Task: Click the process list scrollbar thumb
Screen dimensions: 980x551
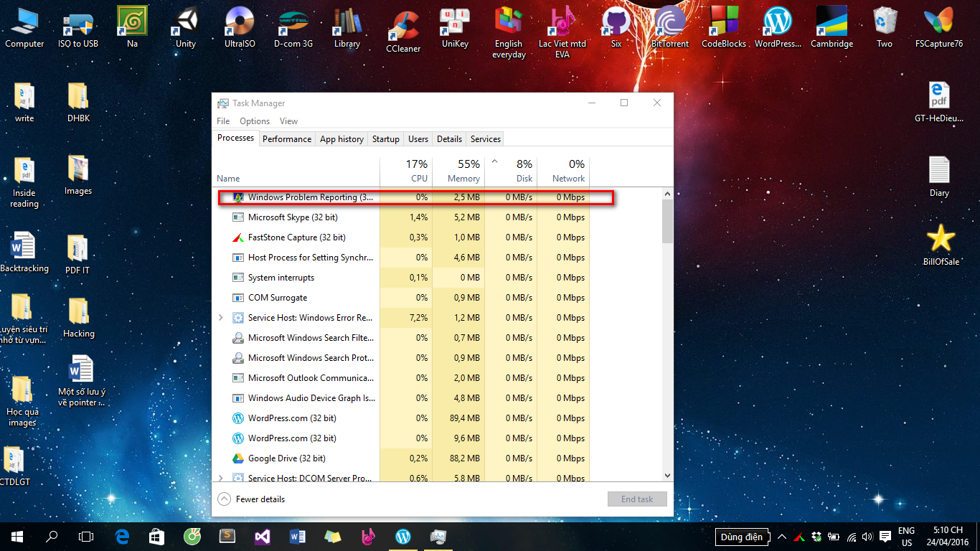Action: point(668,222)
